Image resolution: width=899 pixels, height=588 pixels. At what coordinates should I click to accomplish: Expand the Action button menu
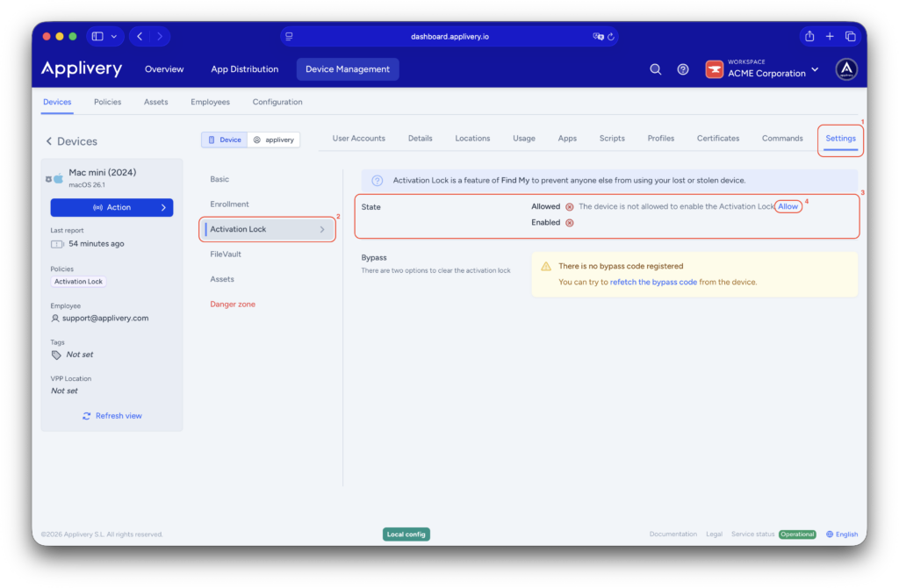(x=111, y=207)
